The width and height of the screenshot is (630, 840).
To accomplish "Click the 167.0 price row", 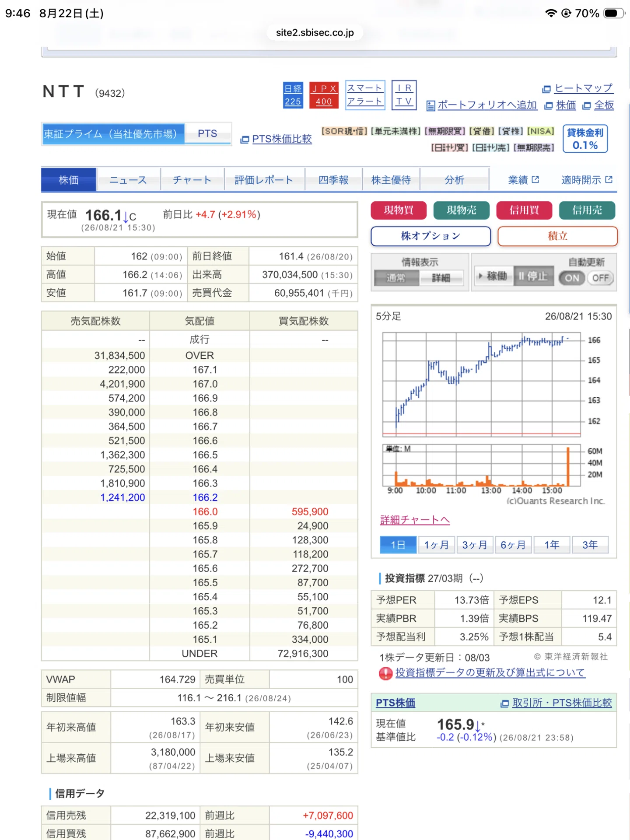I will tap(199, 384).
